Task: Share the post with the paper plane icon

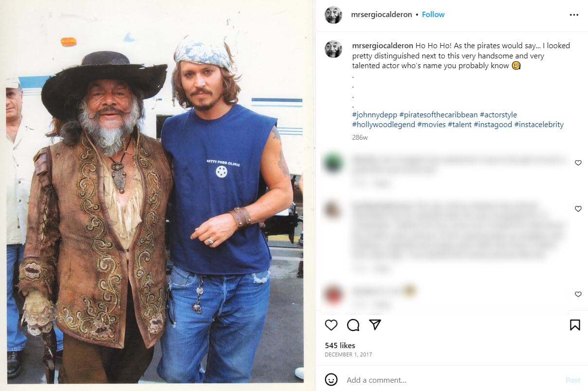Action: [375, 325]
